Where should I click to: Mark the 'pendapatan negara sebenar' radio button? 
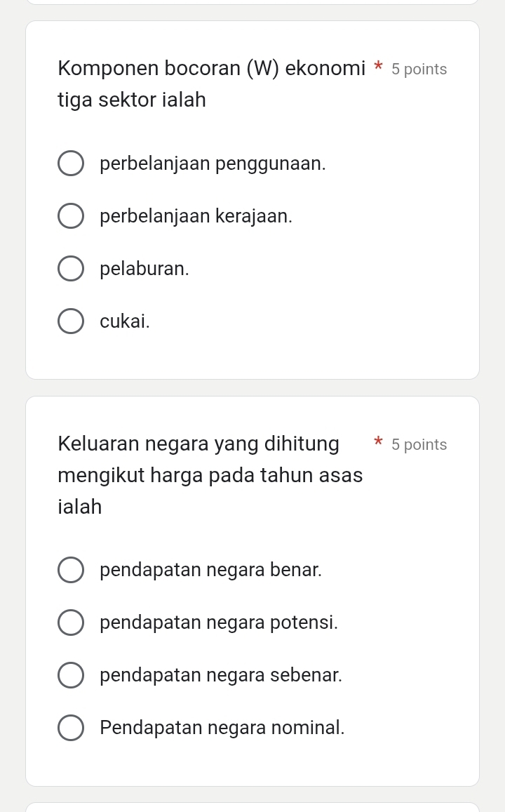coord(70,674)
